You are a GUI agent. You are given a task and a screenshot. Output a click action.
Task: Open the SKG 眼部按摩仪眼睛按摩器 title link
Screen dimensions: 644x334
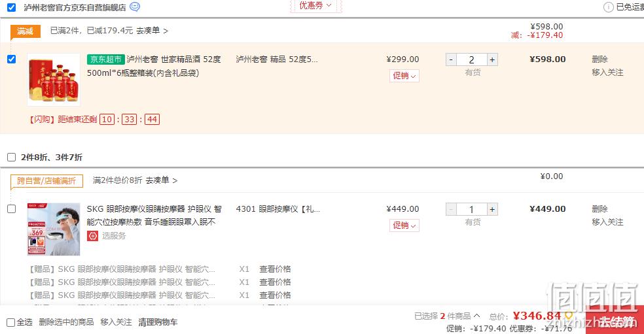coord(154,216)
